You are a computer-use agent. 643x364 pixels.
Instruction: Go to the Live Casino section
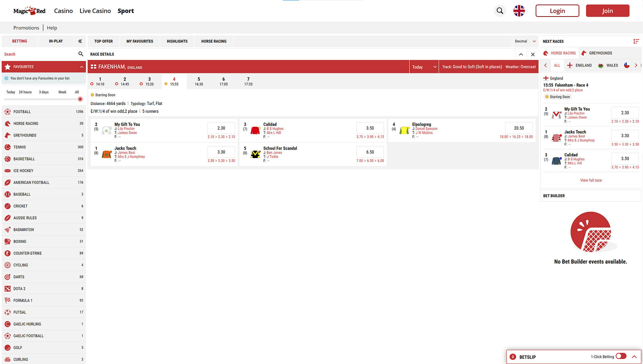click(x=95, y=11)
